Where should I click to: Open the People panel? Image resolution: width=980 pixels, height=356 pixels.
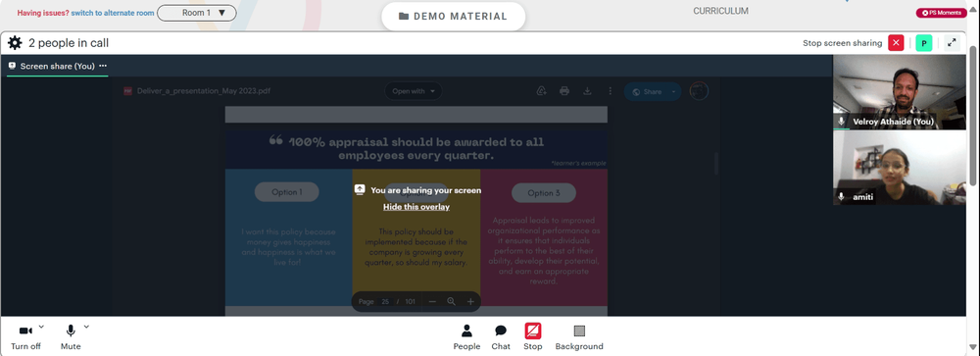(466, 337)
